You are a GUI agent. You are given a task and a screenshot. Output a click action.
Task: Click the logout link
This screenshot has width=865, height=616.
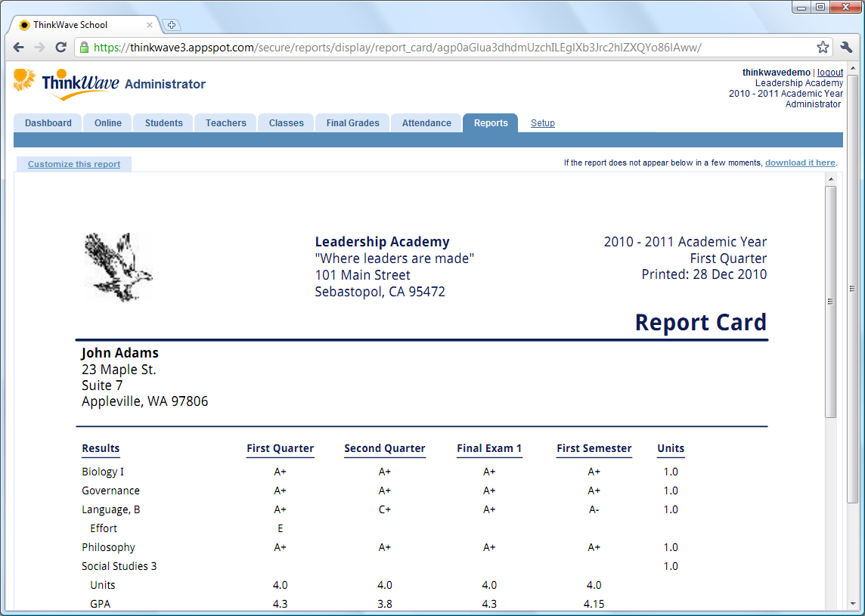click(830, 73)
